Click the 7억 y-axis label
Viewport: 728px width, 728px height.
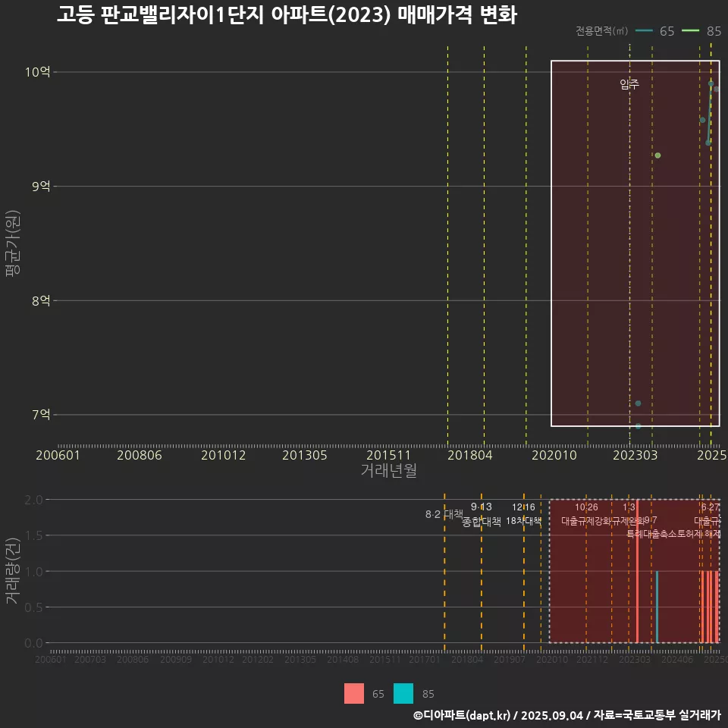point(41,414)
